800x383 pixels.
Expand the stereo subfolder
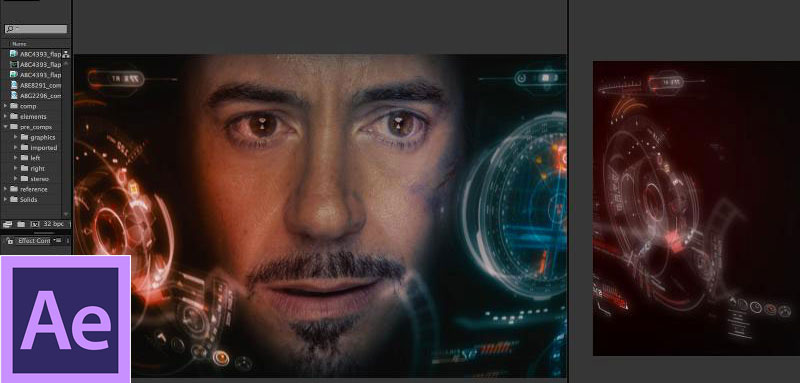[16, 178]
